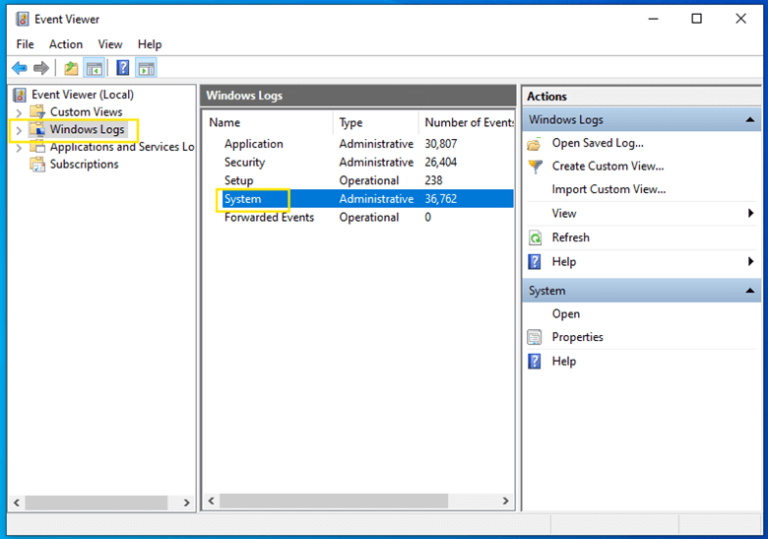Click Open under System actions
768x539 pixels.
click(x=566, y=314)
